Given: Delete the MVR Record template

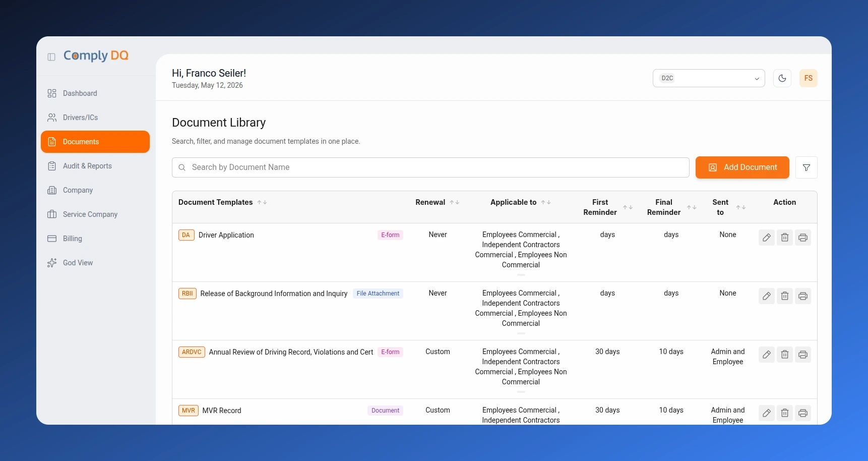Looking at the screenshot, I should click(785, 413).
